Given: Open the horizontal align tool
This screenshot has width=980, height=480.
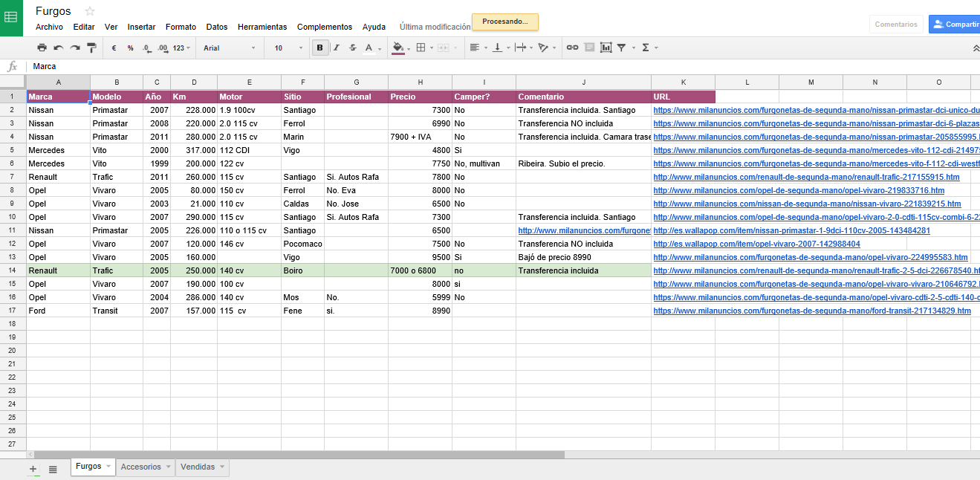Looking at the screenshot, I should pyautogui.click(x=475, y=48).
